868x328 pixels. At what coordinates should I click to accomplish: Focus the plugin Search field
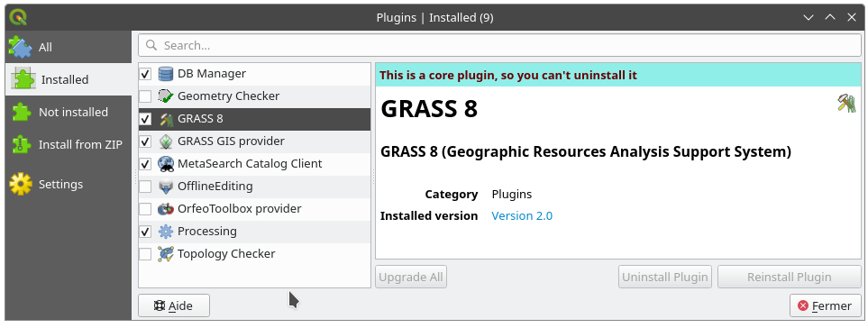(x=499, y=45)
